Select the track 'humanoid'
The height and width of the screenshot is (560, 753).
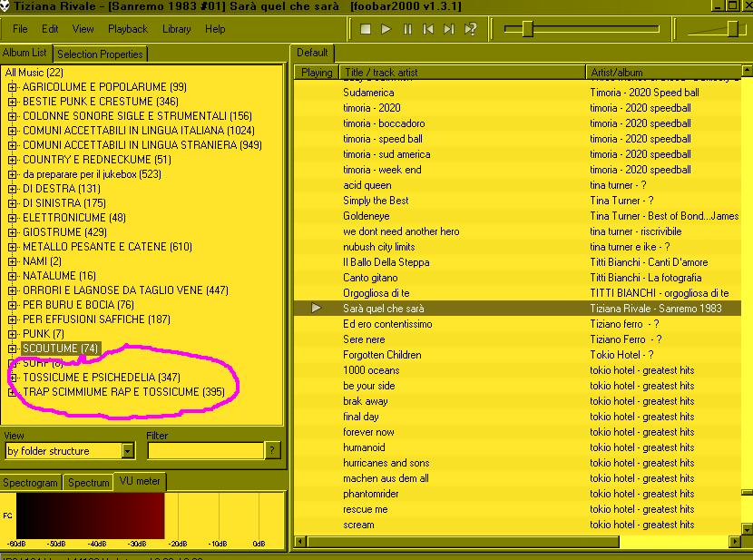coord(518,447)
